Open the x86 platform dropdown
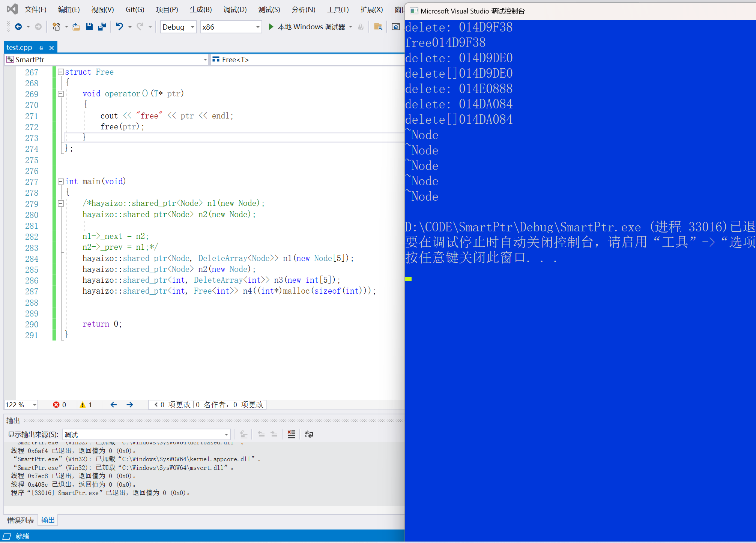Image resolution: width=756 pixels, height=543 pixels. [x=257, y=27]
